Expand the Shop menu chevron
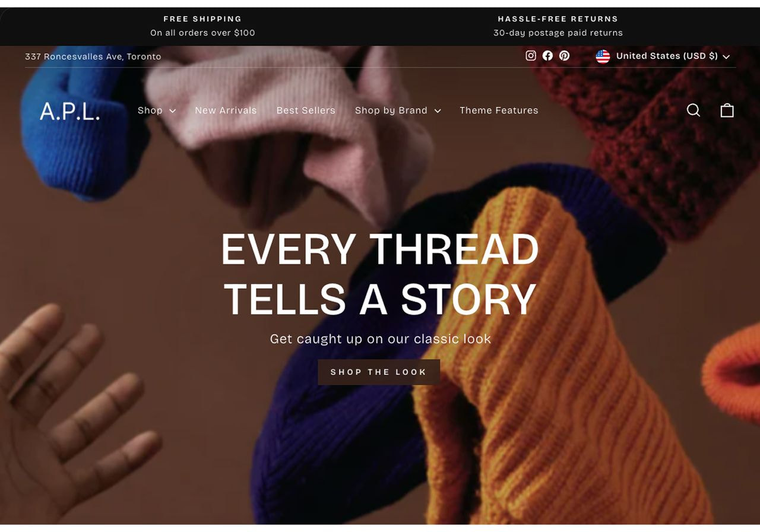This screenshot has height=532, width=760. (x=172, y=111)
